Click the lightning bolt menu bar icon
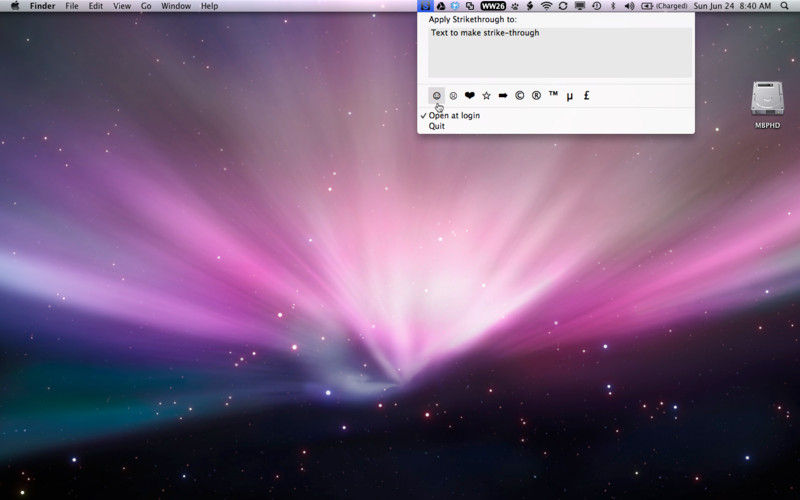This screenshot has width=800, height=500. tap(530, 6)
